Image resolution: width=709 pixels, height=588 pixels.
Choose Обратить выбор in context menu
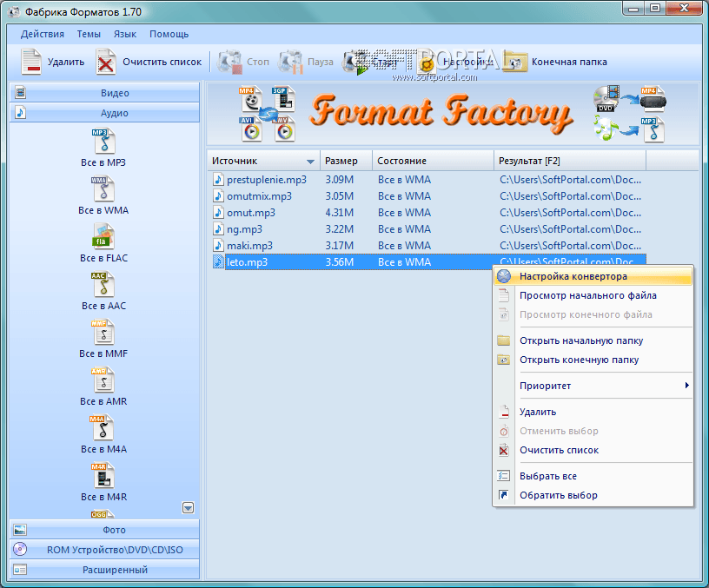[593, 495]
